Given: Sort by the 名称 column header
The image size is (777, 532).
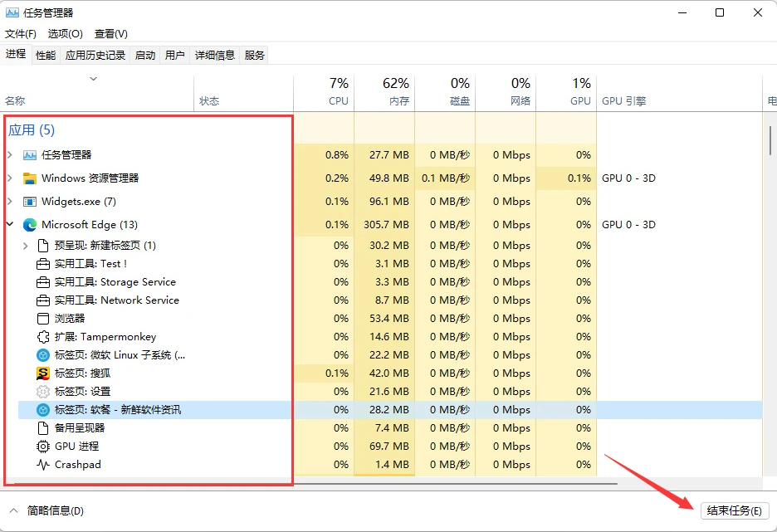Looking at the screenshot, I should [97, 93].
